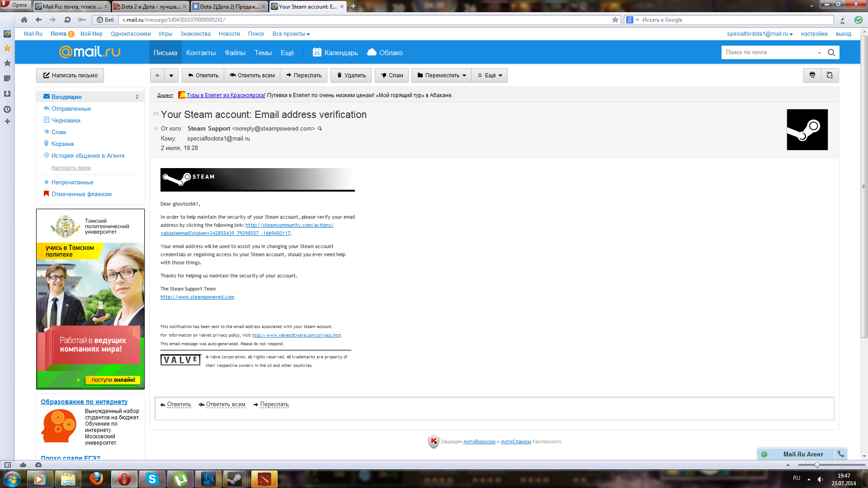
Task: Open the mail search options dropdown arrow
Action: (819, 53)
